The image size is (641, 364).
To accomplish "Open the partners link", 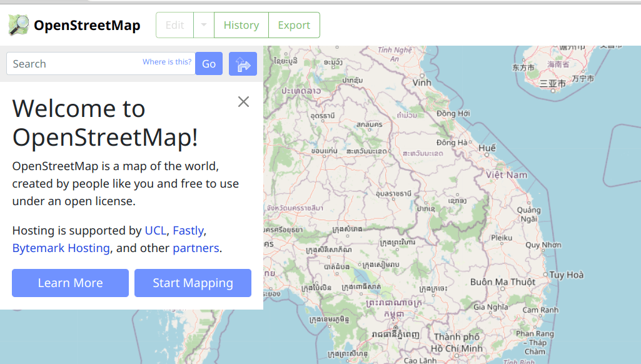I will pyautogui.click(x=196, y=248).
